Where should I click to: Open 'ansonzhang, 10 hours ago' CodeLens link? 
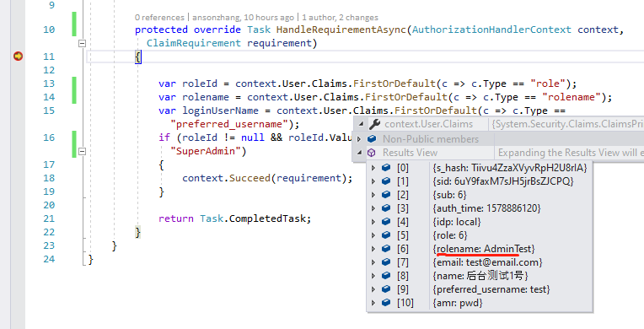click(243, 18)
